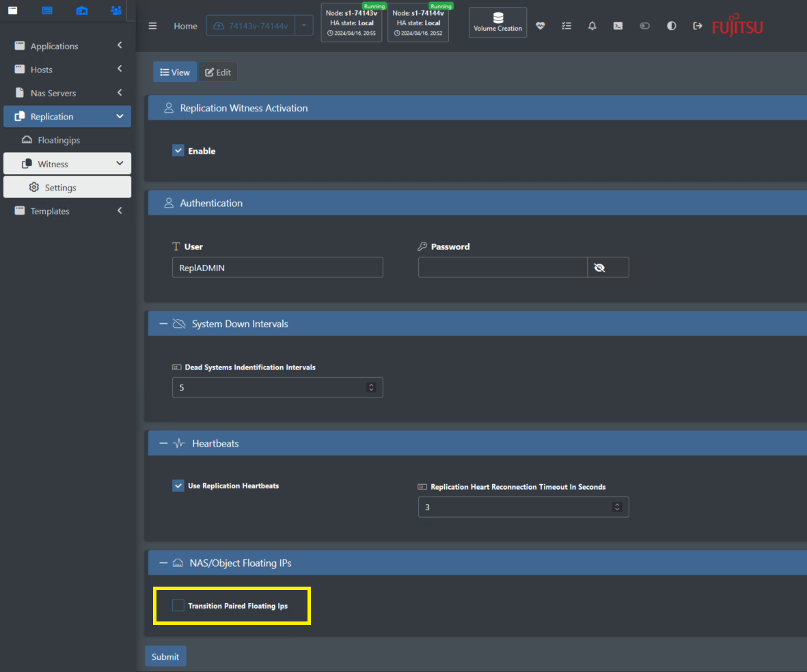Click the Witness copy icon
This screenshot has width=807, height=672.
27,164
